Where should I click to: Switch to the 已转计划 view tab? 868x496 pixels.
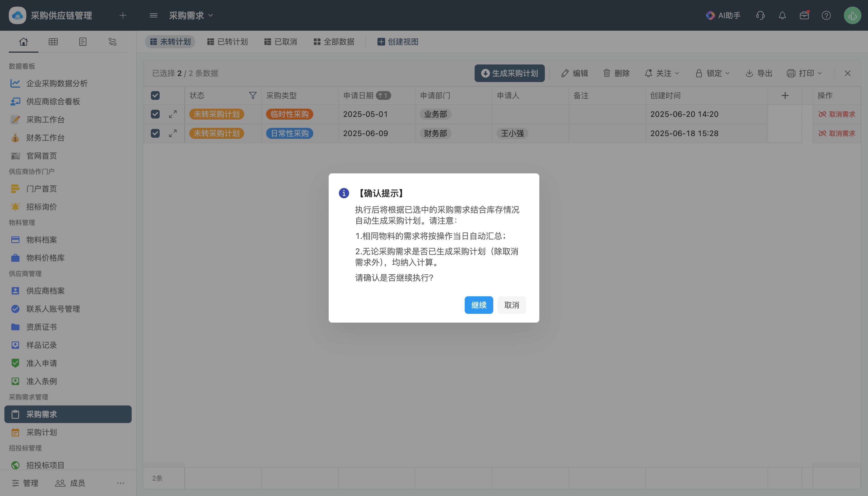(x=227, y=41)
